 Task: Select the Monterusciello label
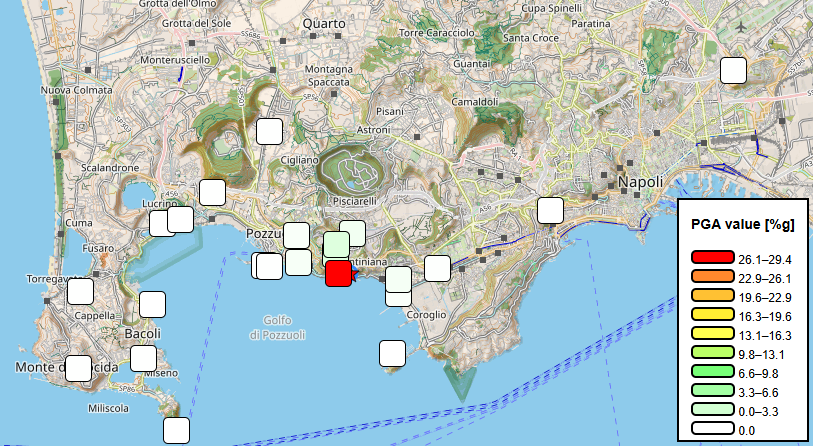[175, 60]
